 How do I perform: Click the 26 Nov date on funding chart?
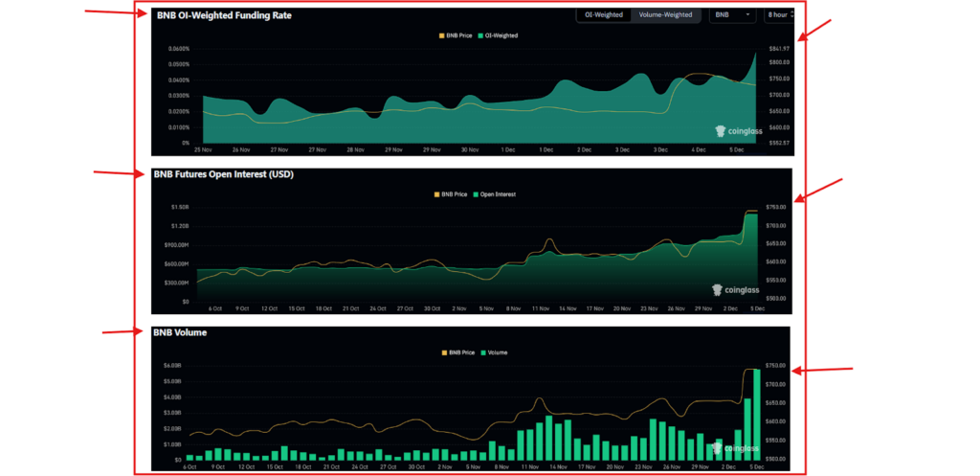pos(241,150)
